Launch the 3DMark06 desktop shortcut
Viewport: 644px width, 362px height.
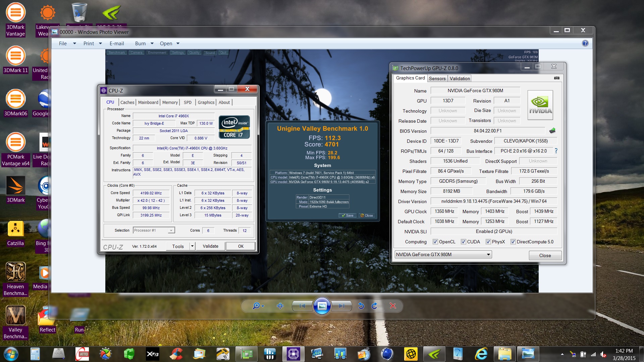(x=15, y=103)
